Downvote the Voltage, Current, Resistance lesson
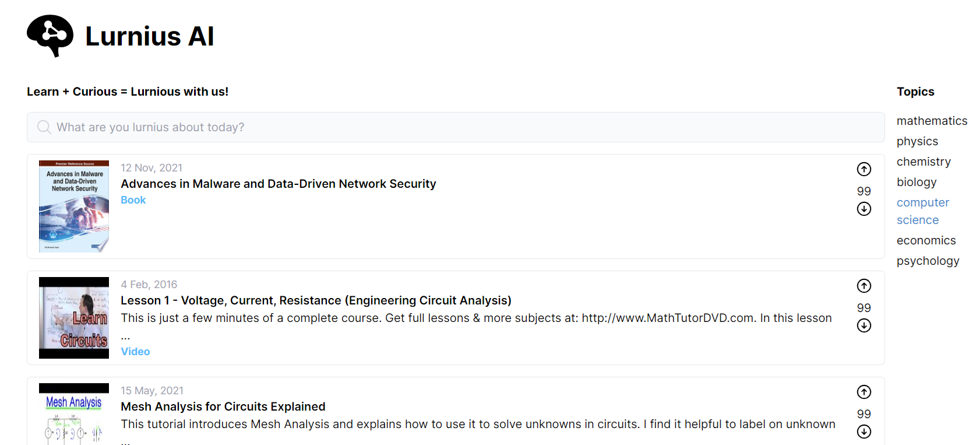 [x=863, y=325]
